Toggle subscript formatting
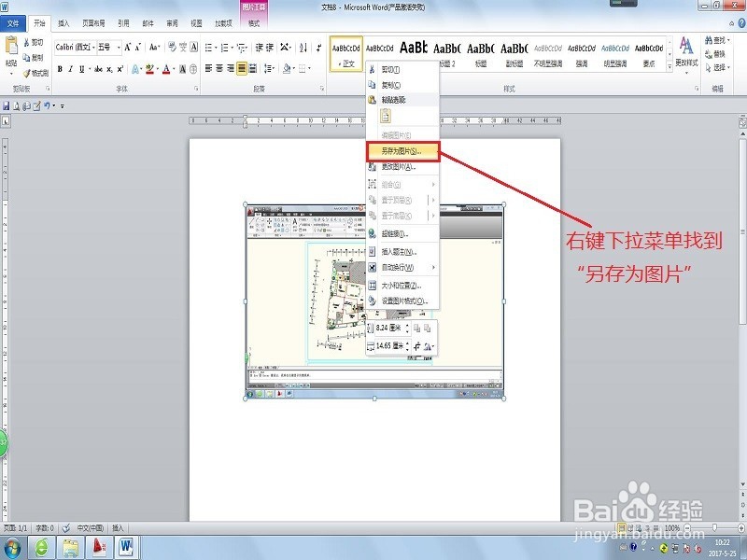747x560 pixels. (x=109, y=69)
